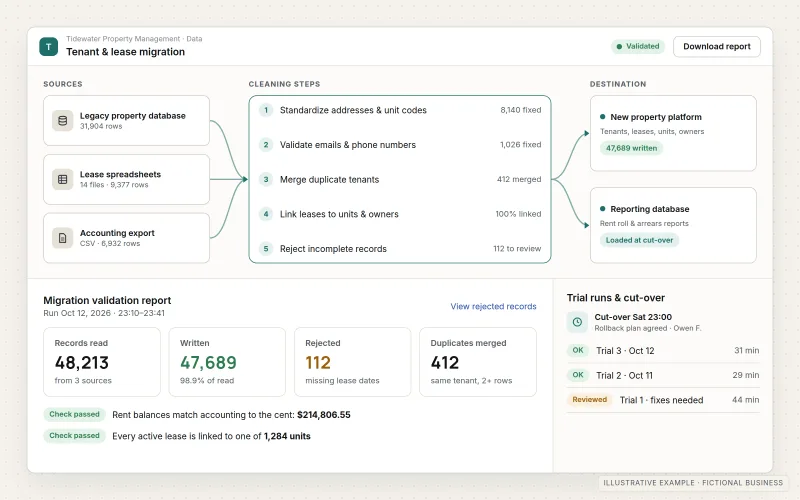Open the Legacy property database source card

pos(127,120)
